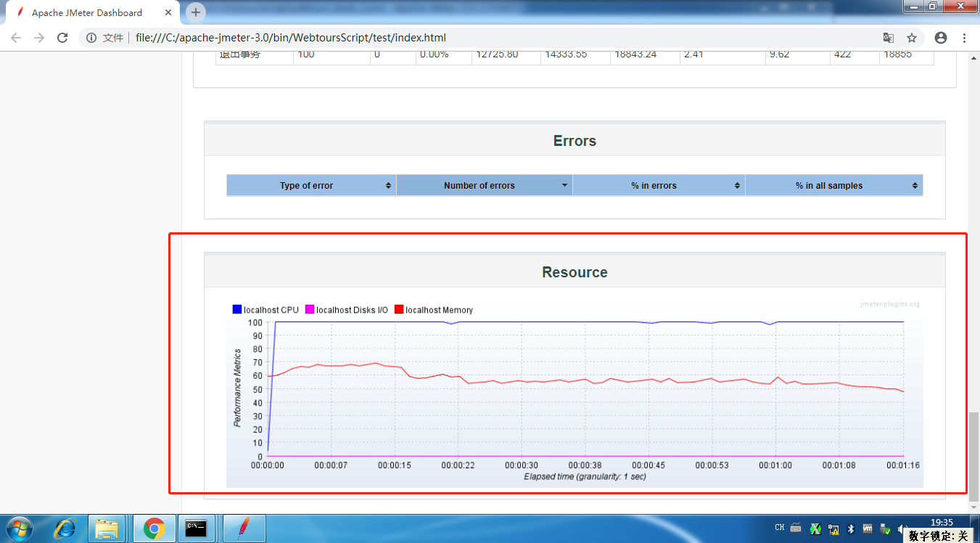The image size is (980, 543).
Task: Open the Windows Start menu
Action: 18,528
